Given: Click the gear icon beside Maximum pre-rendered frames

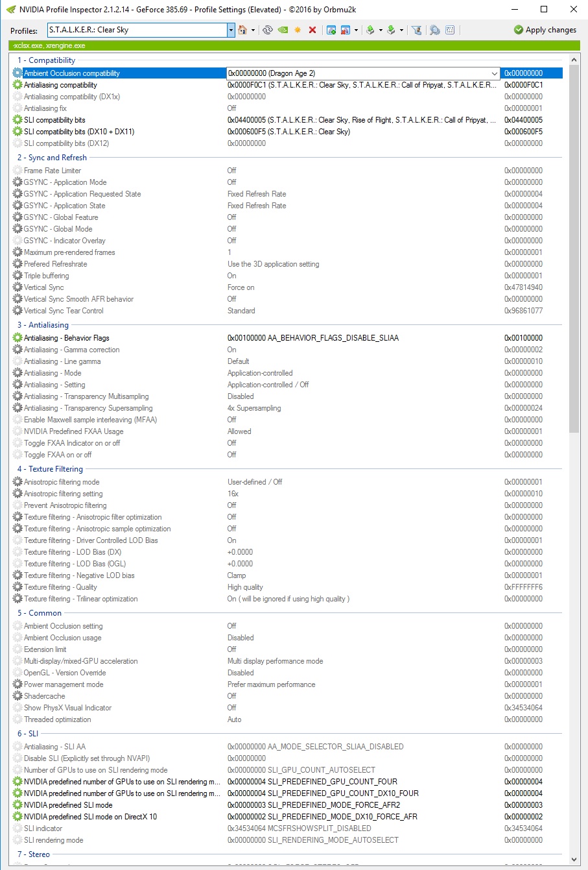Looking at the screenshot, I should click(18, 252).
